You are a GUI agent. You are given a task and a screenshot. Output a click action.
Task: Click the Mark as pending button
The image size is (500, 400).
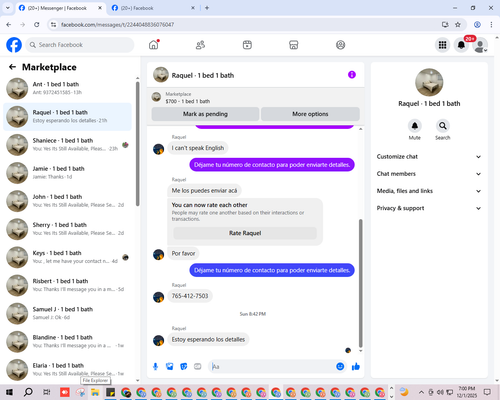click(205, 114)
